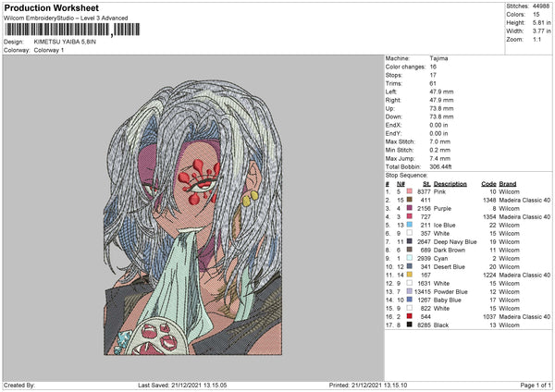Viewport: 555px width, 392px height.
Task: Select the Dark Brown color swatch
Action: [x=410, y=250]
